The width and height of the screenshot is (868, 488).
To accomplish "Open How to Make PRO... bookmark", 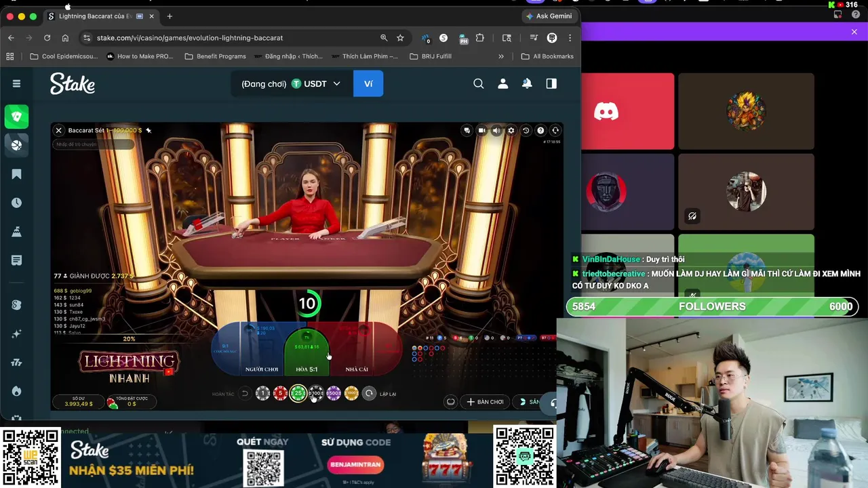I will point(140,56).
